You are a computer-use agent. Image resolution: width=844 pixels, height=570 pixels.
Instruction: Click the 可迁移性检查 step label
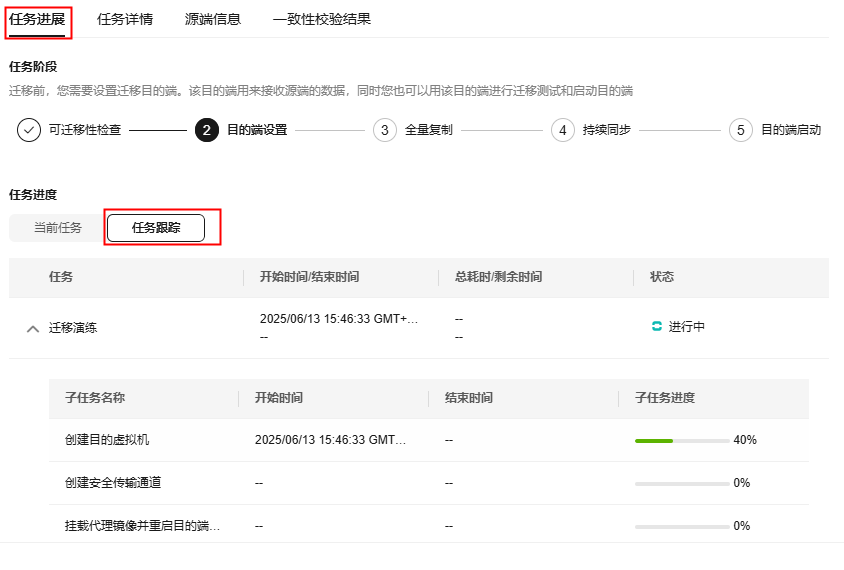coord(85,130)
